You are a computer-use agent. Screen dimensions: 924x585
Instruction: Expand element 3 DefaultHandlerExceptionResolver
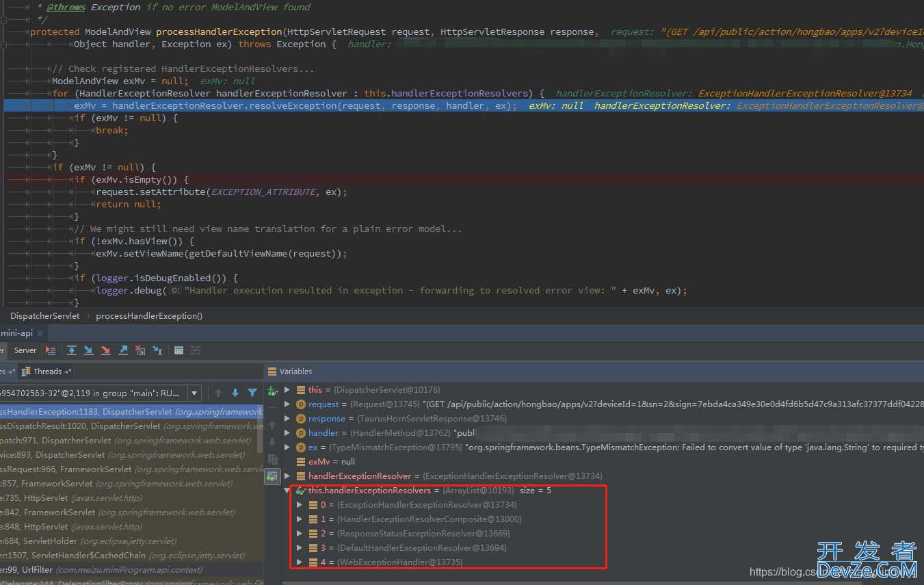click(300, 548)
